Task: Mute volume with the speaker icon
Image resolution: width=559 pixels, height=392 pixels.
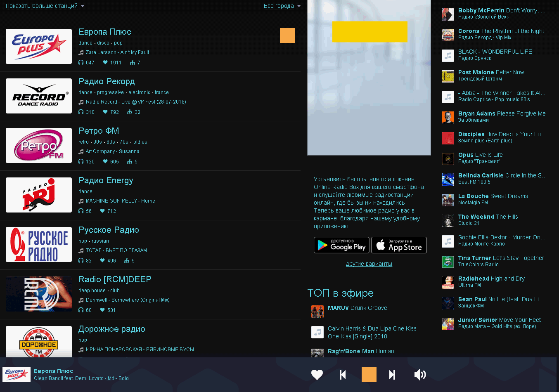Action: (x=420, y=375)
